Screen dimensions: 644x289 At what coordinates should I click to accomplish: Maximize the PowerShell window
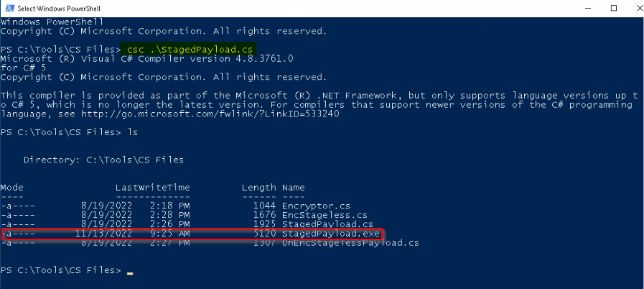click(x=614, y=8)
